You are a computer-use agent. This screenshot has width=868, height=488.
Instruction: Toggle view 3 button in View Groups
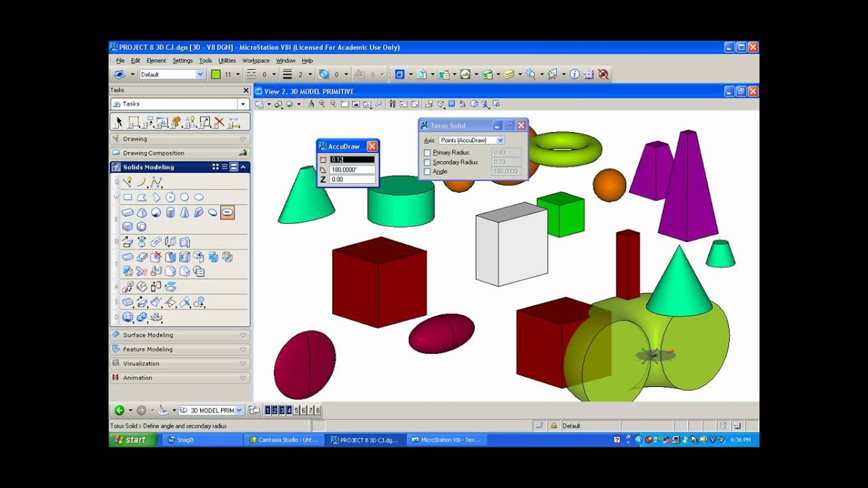[x=282, y=410]
